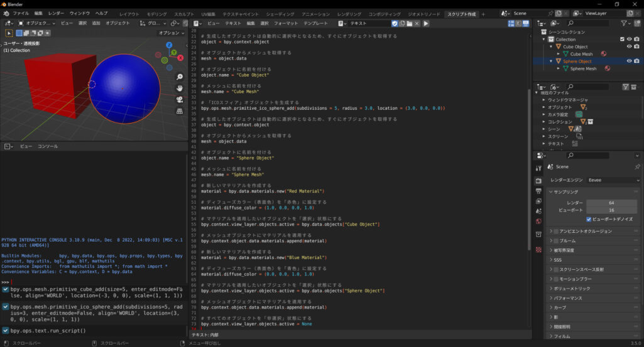Screen dimensions: 644x347
Task: Expand the 被写界深度 panel
Action: 594,250
